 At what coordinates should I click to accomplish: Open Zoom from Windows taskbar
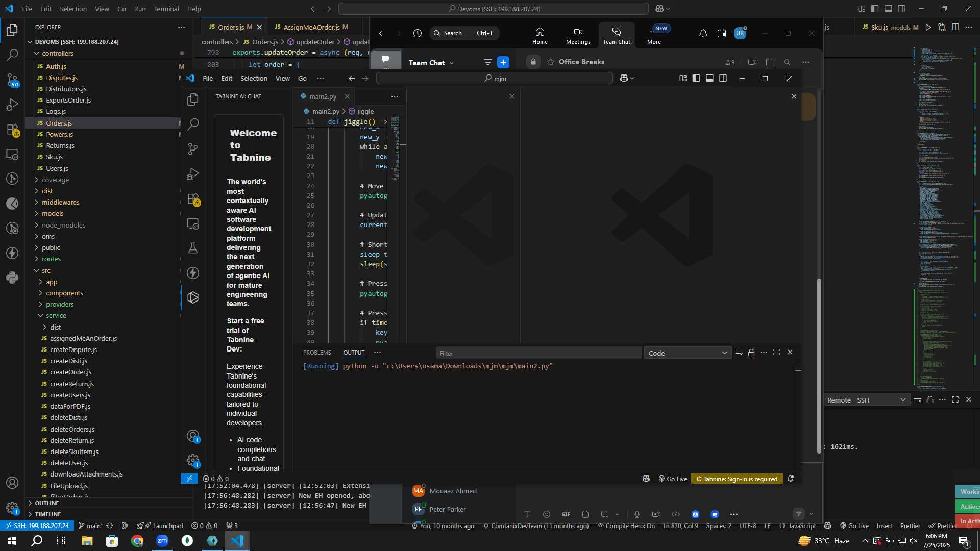point(162,541)
